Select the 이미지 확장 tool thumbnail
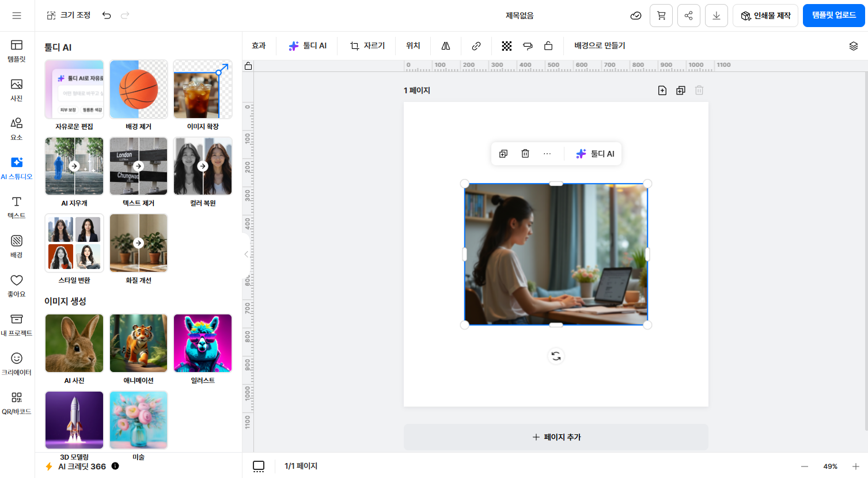This screenshot has height=478, width=868. coord(203,89)
